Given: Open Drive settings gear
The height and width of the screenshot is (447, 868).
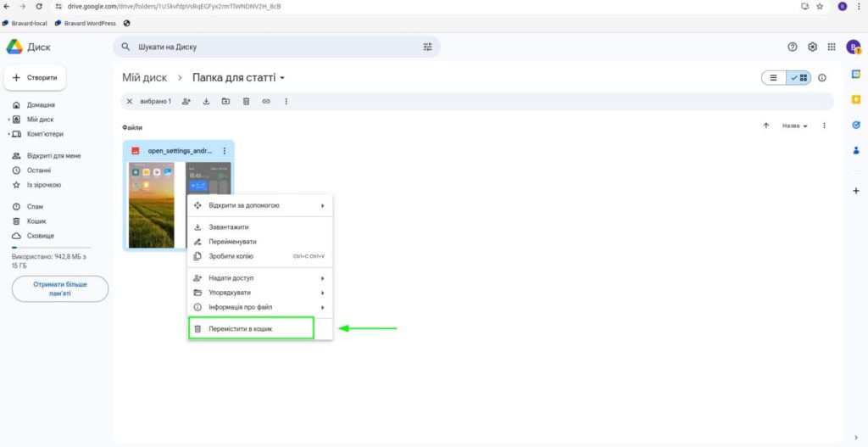Looking at the screenshot, I should point(812,47).
